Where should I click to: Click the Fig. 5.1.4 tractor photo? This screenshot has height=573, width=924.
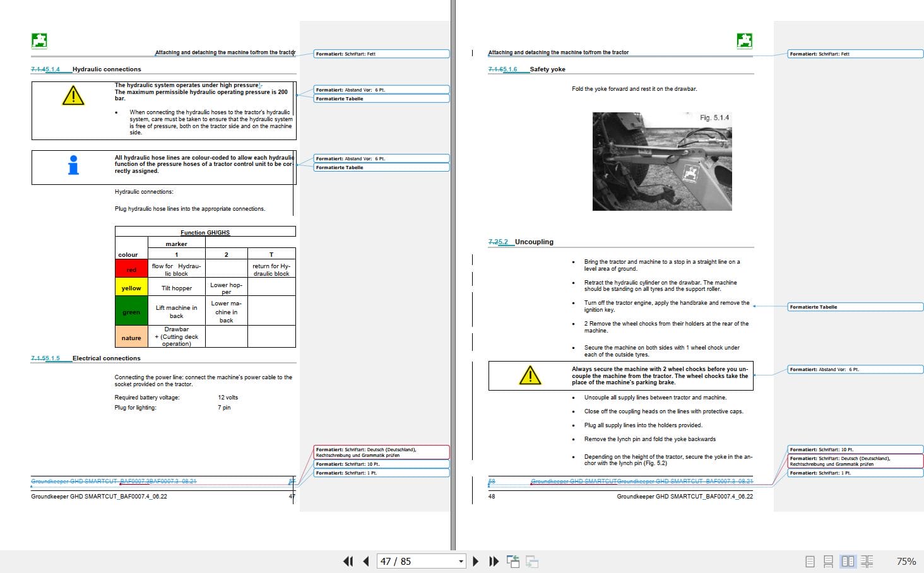(x=662, y=162)
